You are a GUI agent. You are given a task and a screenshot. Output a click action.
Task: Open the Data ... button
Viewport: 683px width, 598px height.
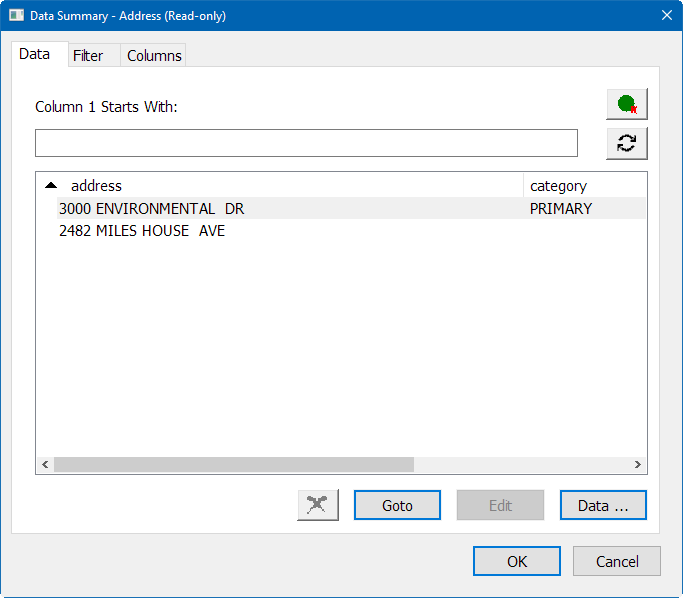(603, 505)
